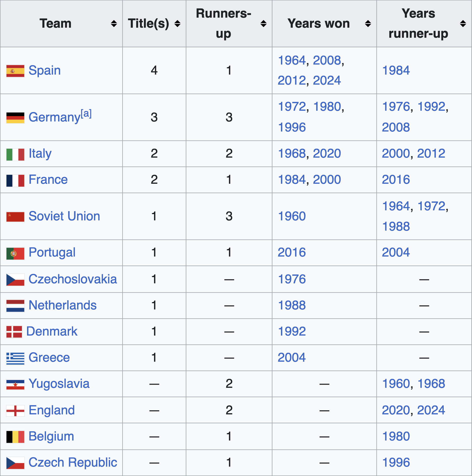The height and width of the screenshot is (476, 472).
Task: Sort table by Title(s) column arrows
Action: click(x=177, y=24)
